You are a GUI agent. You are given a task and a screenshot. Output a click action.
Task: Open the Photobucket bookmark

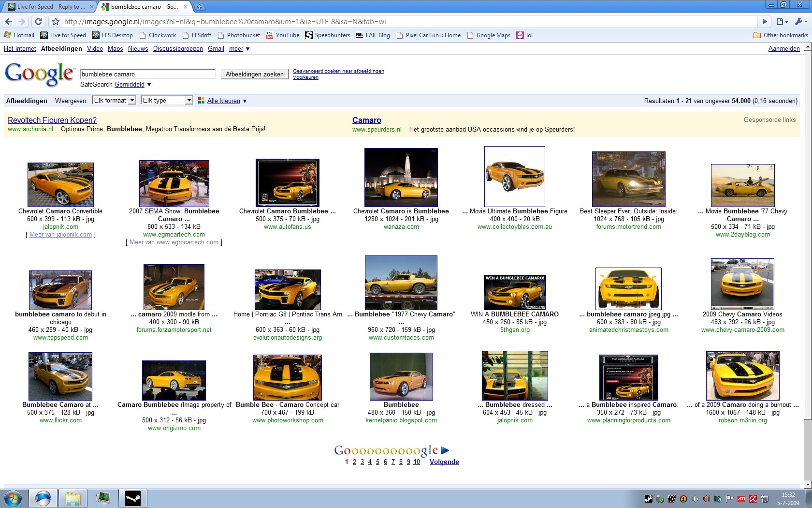[239, 35]
